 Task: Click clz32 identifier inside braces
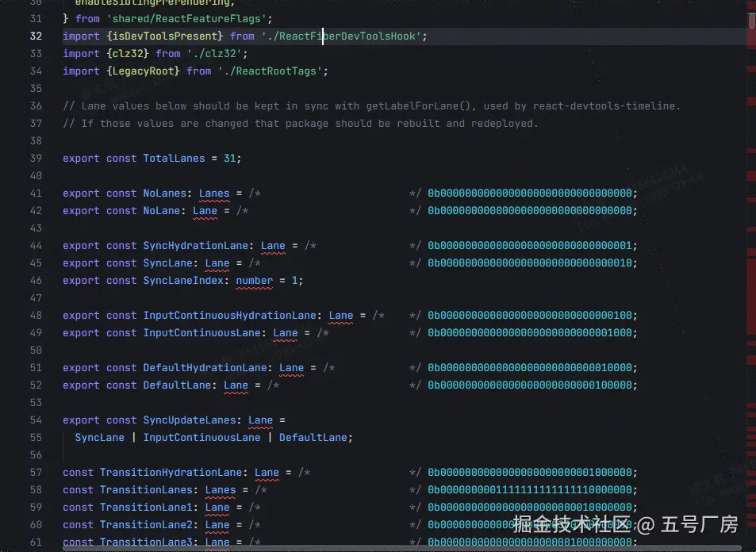coord(128,53)
